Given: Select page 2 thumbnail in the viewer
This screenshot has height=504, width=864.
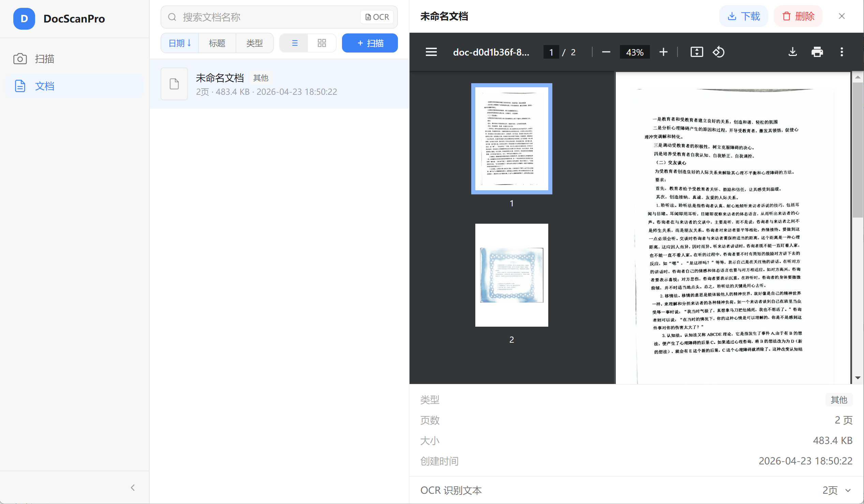Looking at the screenshot, I should 511,275.
